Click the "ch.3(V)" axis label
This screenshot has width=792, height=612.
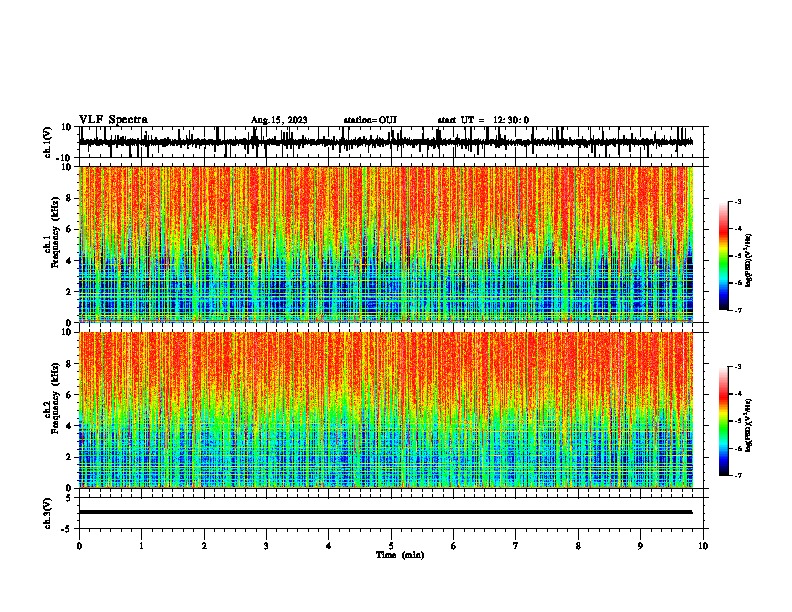pyautogui.click(x=48, y=513)
